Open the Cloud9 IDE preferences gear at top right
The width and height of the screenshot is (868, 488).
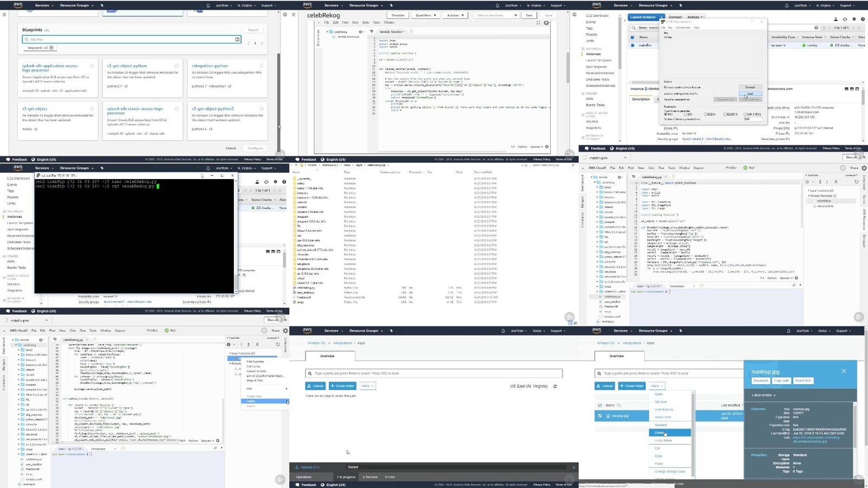click(864, 168)
